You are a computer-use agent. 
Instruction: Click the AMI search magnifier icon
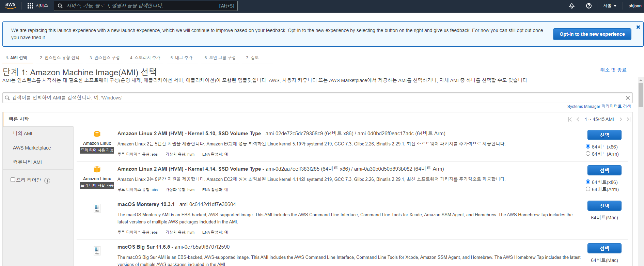pyautogui.click(x=7, y=98)
